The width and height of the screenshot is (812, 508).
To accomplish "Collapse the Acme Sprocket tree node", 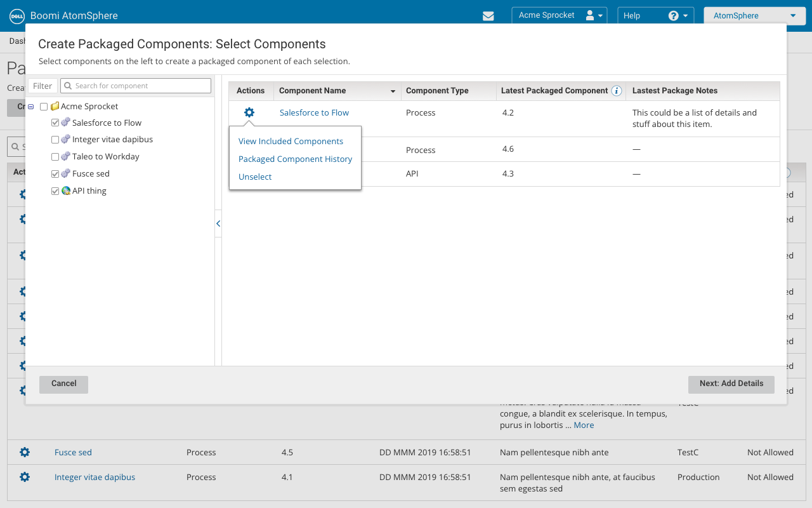I will [31, 107].
